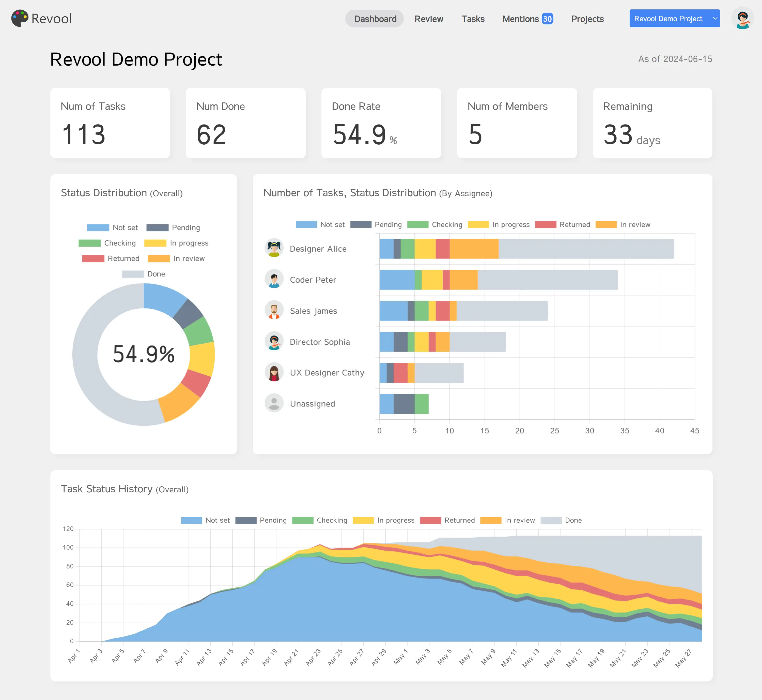Toggle Pending in the By Assignee legend
762x700 pixels.
(x=376, y=225)
